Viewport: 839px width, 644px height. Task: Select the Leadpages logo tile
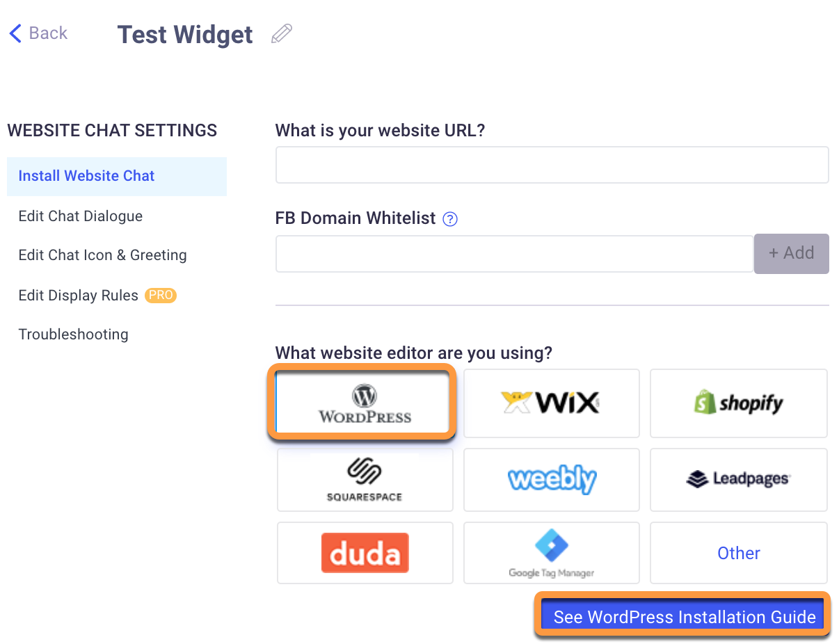click(x=738, y=479)
